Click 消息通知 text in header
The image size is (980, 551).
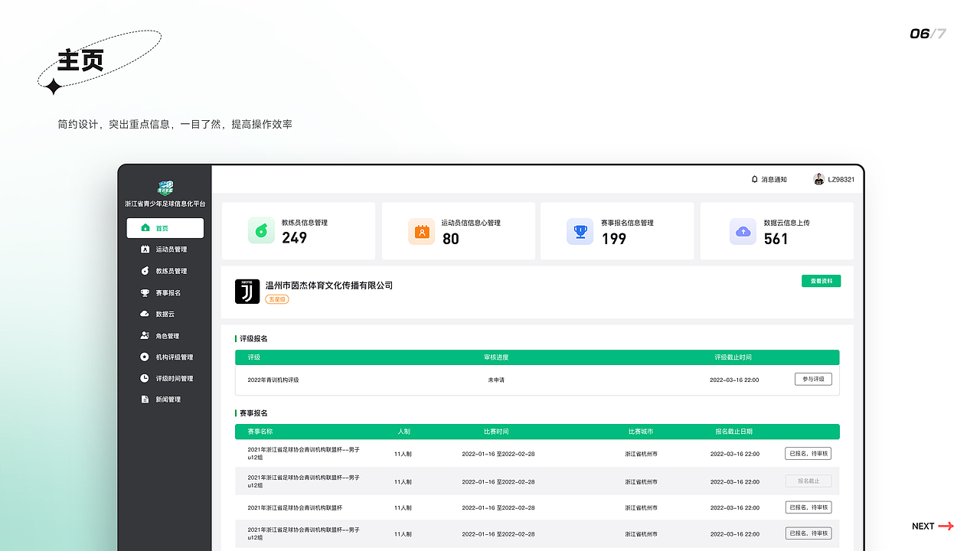coord(774,179)
